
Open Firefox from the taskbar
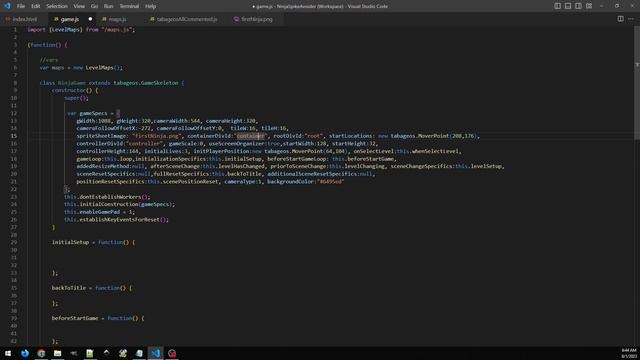point(25,353)
